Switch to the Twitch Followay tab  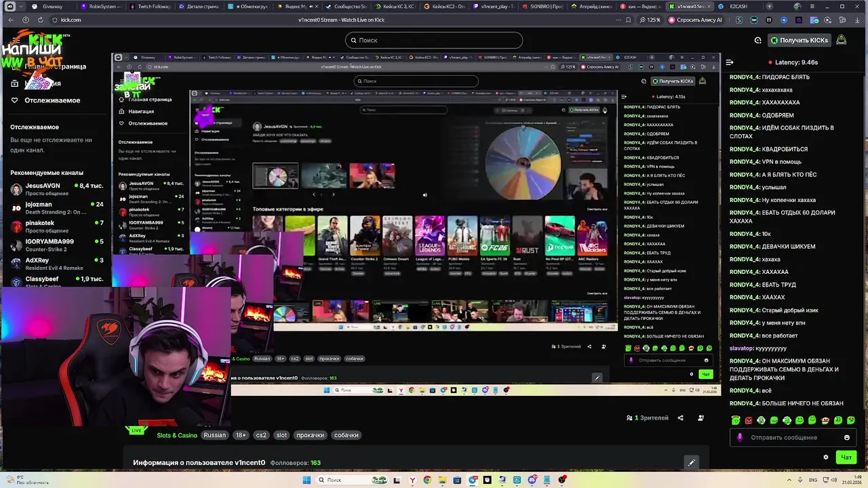tap(151, 6)
